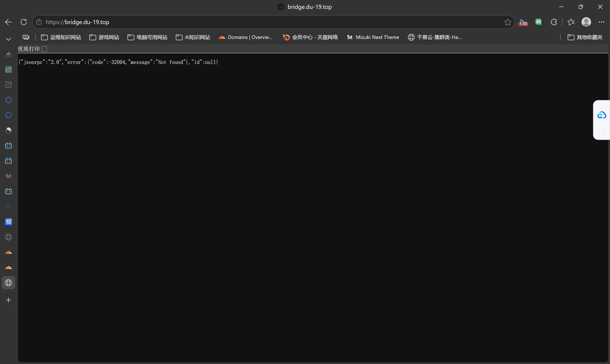Open the Extensions puzzle menu
This screenshot has height=364, width=610.
pyautogui.click(x=553, y=22)
